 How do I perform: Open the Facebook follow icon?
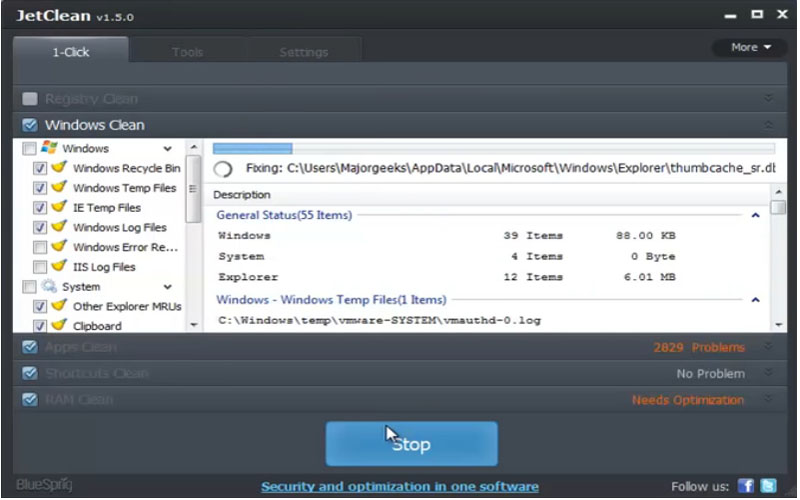tap(746, 486)
